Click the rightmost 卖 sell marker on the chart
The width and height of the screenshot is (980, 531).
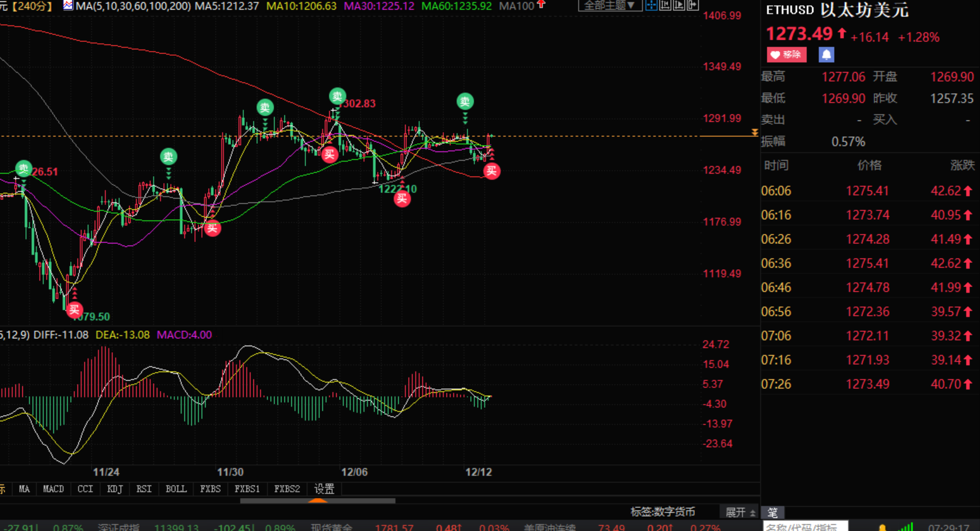465,102
